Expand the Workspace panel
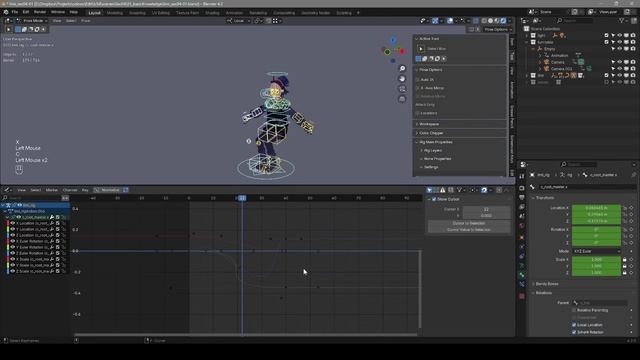The height and width of the screenshot is (360, 640). click(x=429, y=124)
